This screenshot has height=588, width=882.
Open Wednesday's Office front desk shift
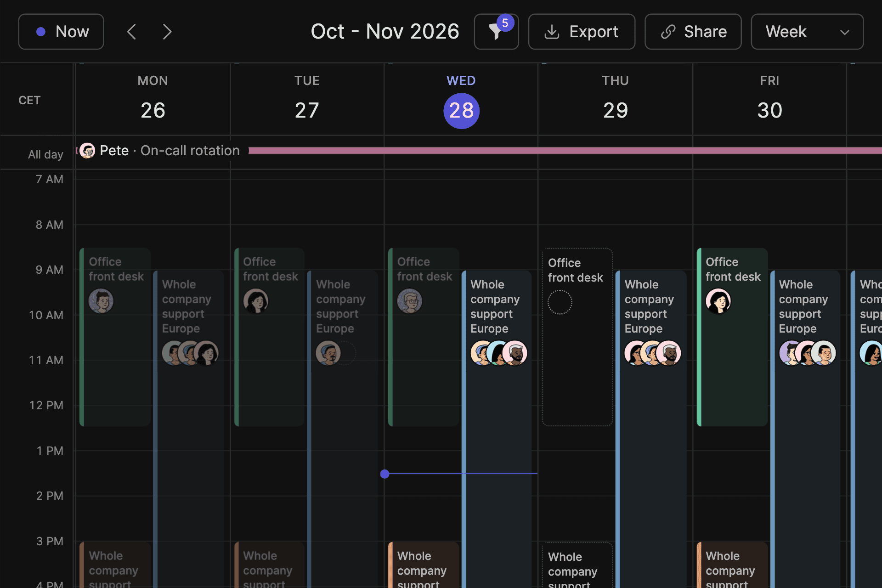[424, 337]
